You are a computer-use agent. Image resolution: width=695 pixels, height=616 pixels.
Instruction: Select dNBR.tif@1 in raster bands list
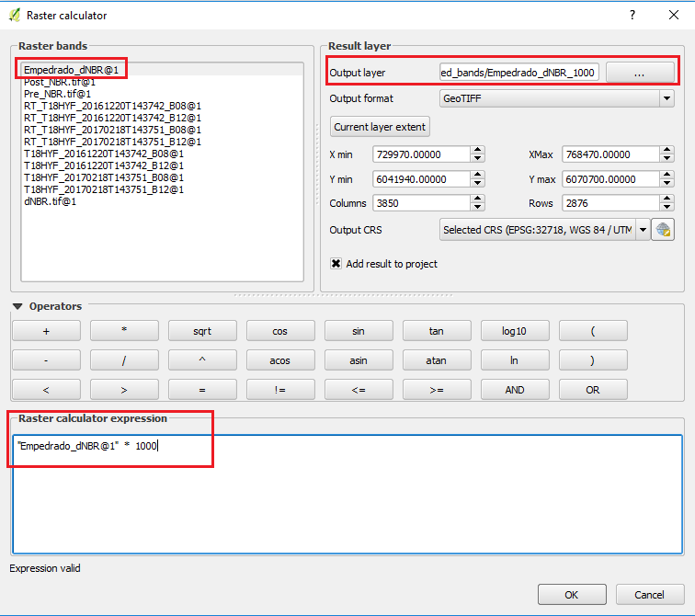click(x=50, y=201)
